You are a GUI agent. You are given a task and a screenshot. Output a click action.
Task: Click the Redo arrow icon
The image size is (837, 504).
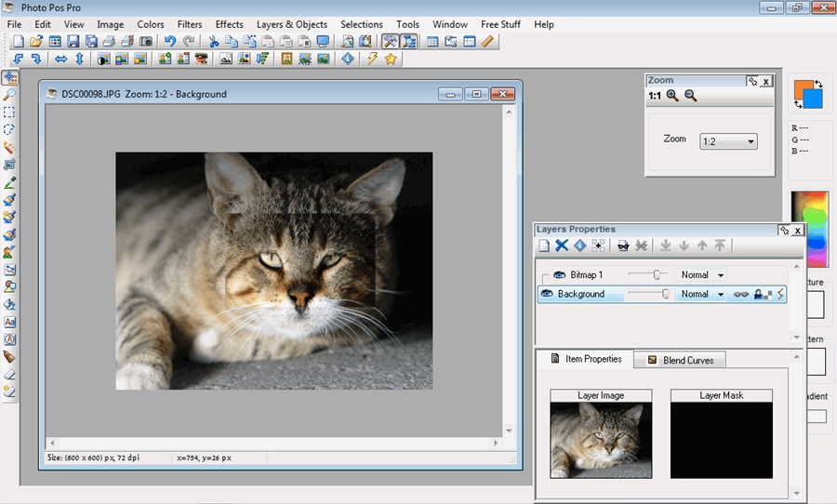point(189,41)
